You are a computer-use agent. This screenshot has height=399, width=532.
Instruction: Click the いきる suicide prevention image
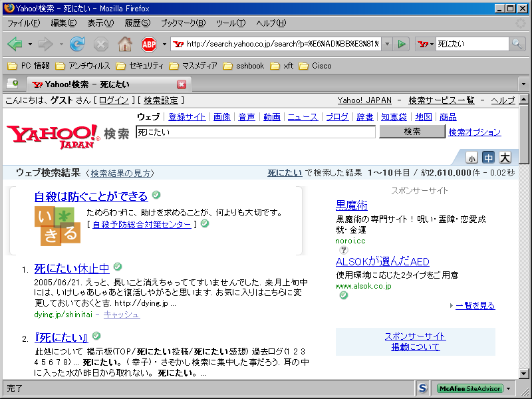pyautogui.click(x=57, y=225)
